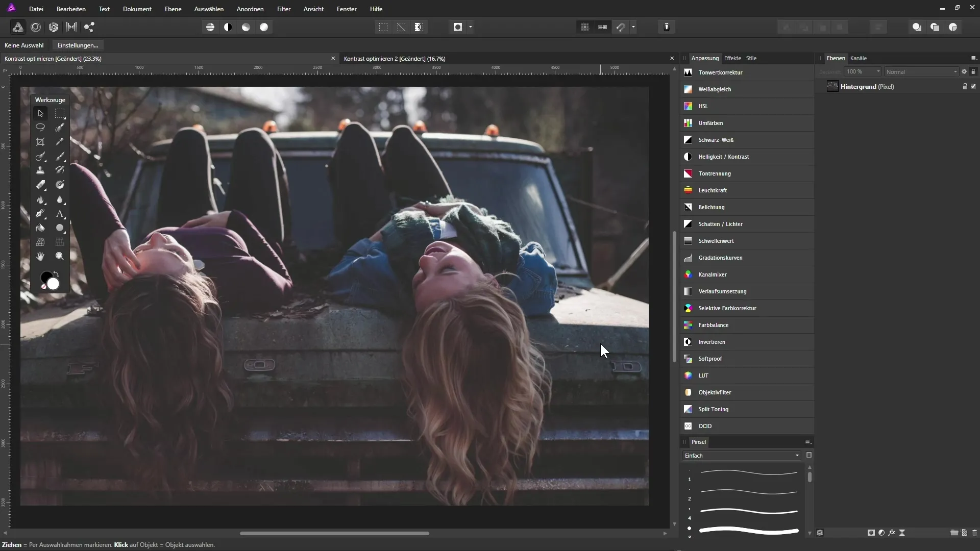The width and height of the screenshot is (980, 551).
Task: Switch to the Develop persona
Action: point(54,27)
